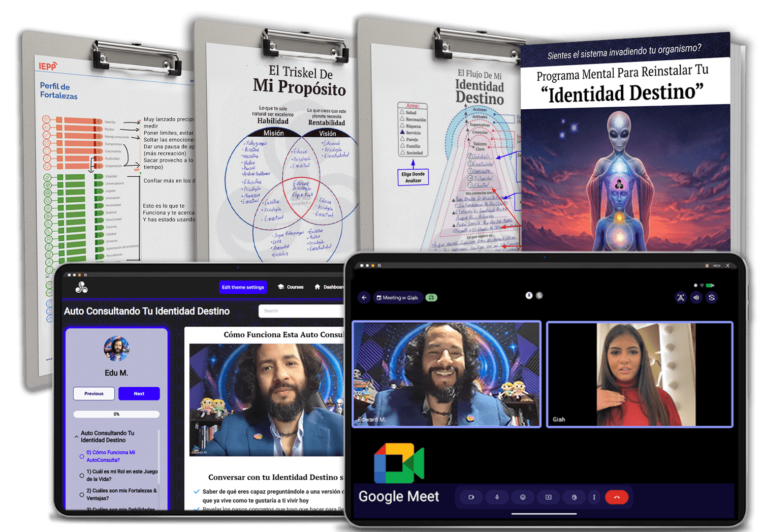Viewport: 762px width, 532px height.
Task: Switch camera with the rotate icon
Action: pyautogui.click(x=712, y=298)
